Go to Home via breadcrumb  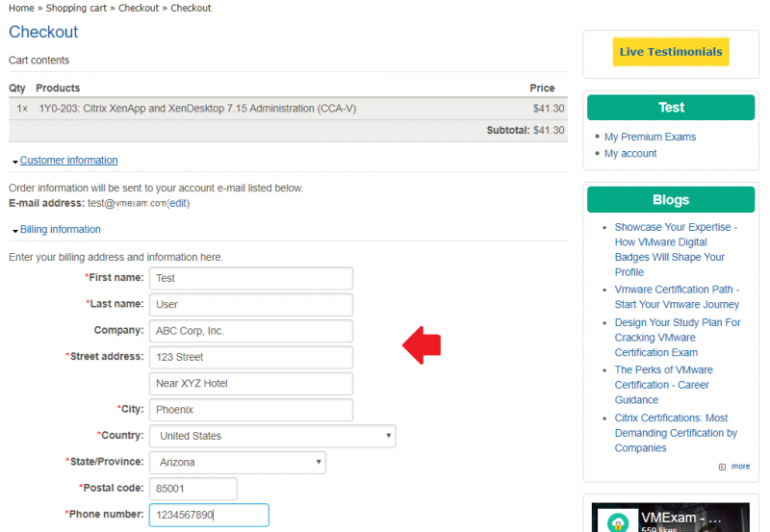[x=21, y=8]
